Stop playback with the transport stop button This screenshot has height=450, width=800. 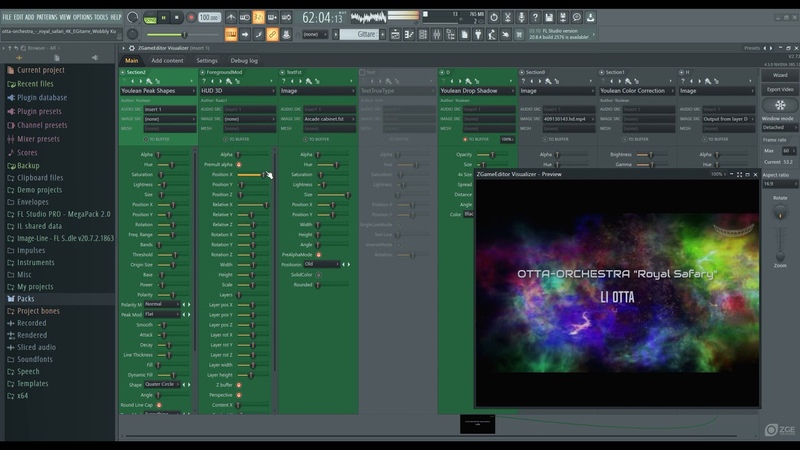click(x=177, y=17)
